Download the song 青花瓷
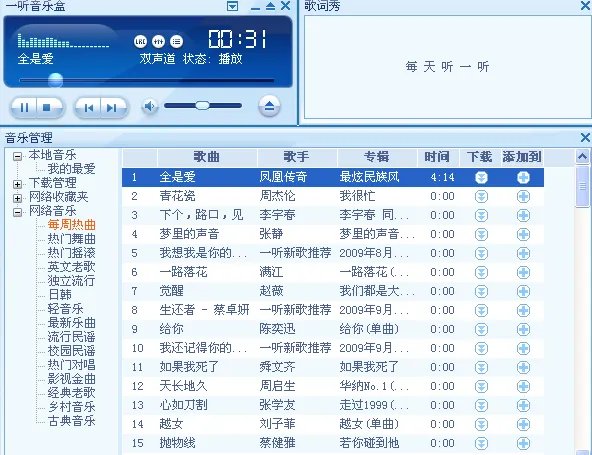592x455 pixels. 481,196
